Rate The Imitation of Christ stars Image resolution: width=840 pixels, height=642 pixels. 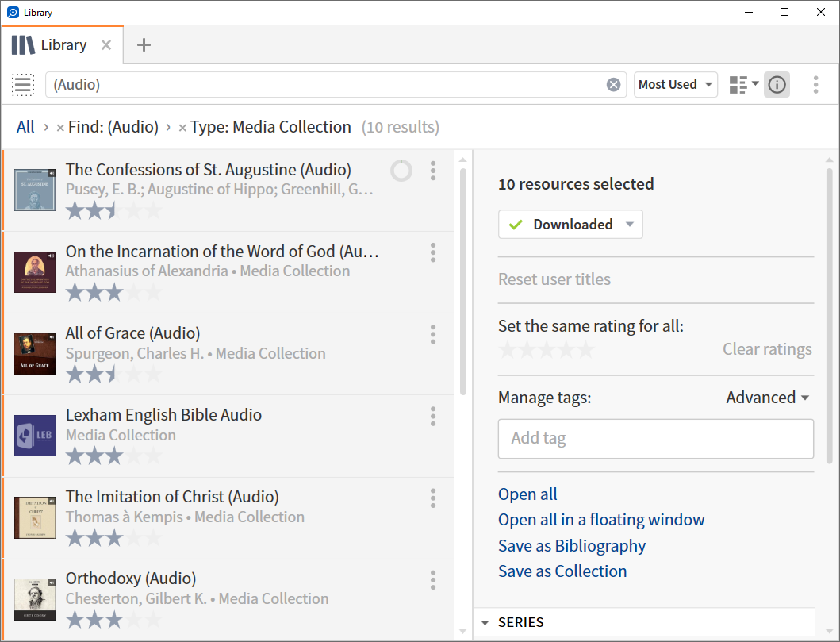click(x=113, y=538)
